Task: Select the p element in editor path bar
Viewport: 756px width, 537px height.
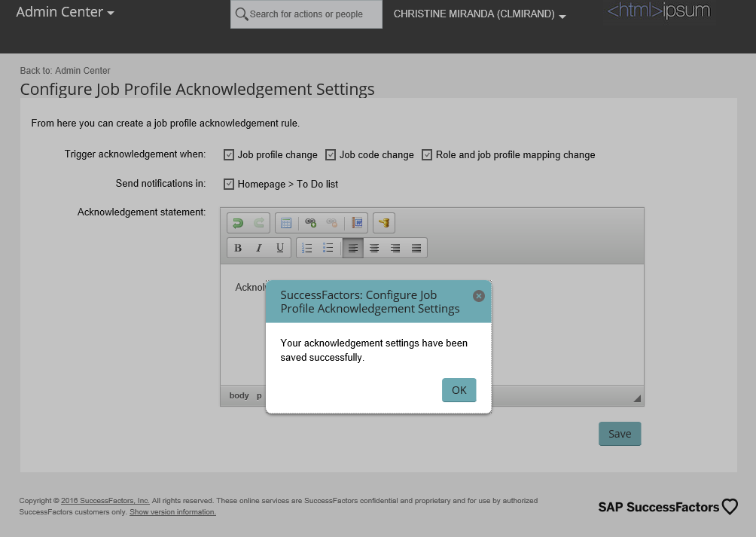Action: (259, 395)
